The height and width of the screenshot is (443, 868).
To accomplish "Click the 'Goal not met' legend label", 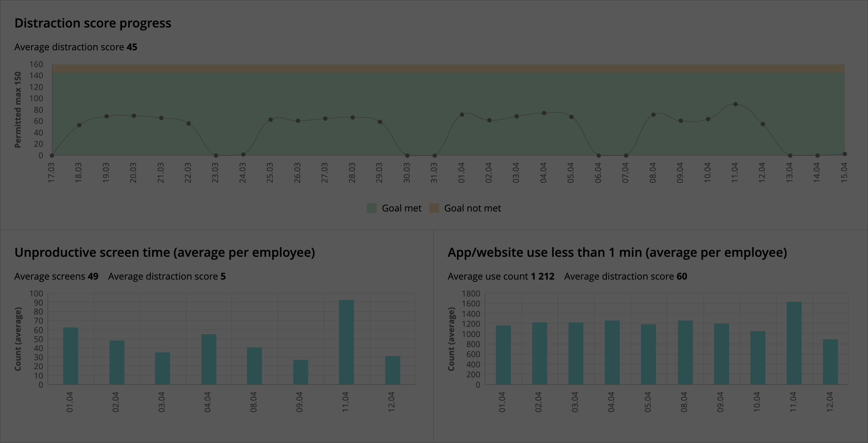I will point(472,208).
